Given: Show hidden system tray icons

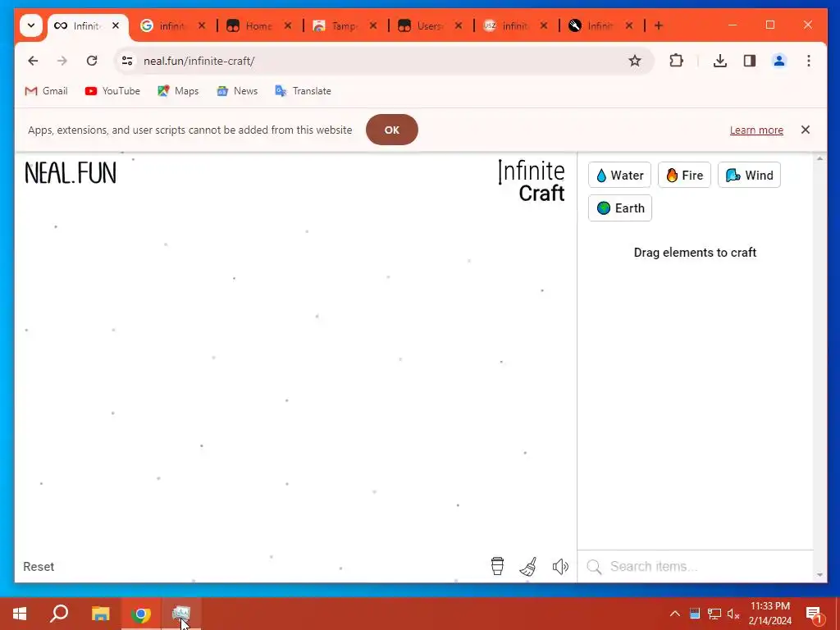Looking at the screenshot, I should click(675, 614).
